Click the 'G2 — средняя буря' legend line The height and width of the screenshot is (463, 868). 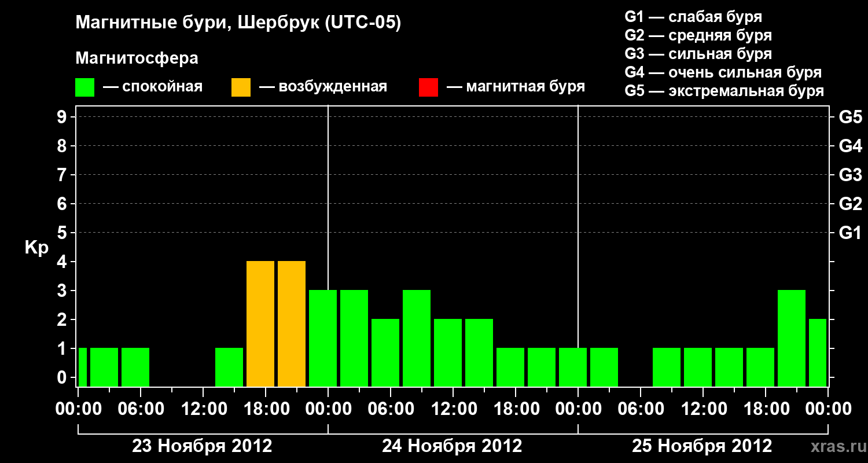698,35
